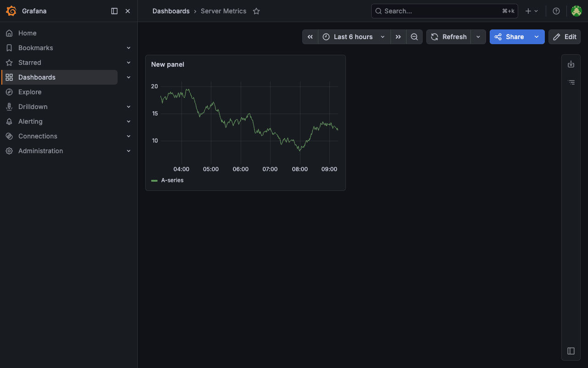Open the Help question mark icon
This screenshot has height=368, width=588.
tap(556, 11)
